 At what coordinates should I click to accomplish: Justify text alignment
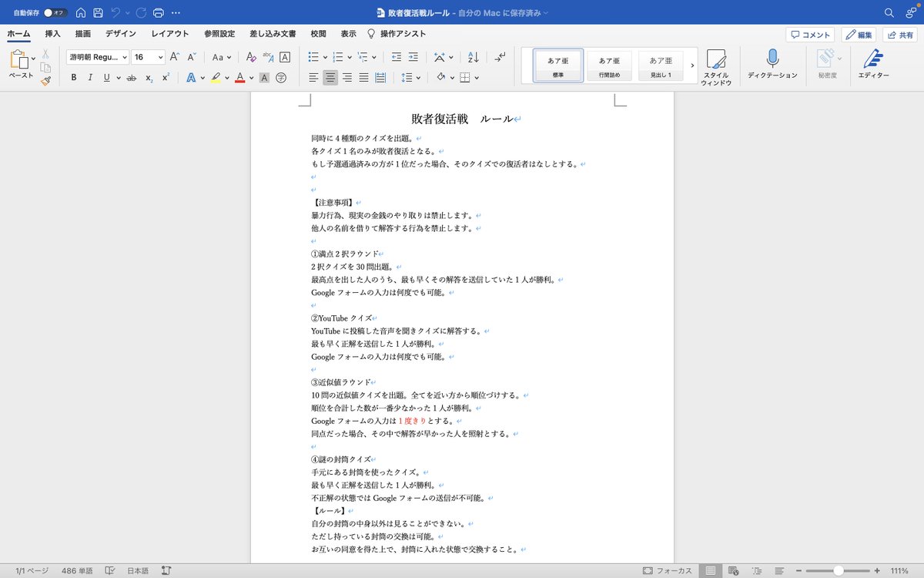[363, 78]
